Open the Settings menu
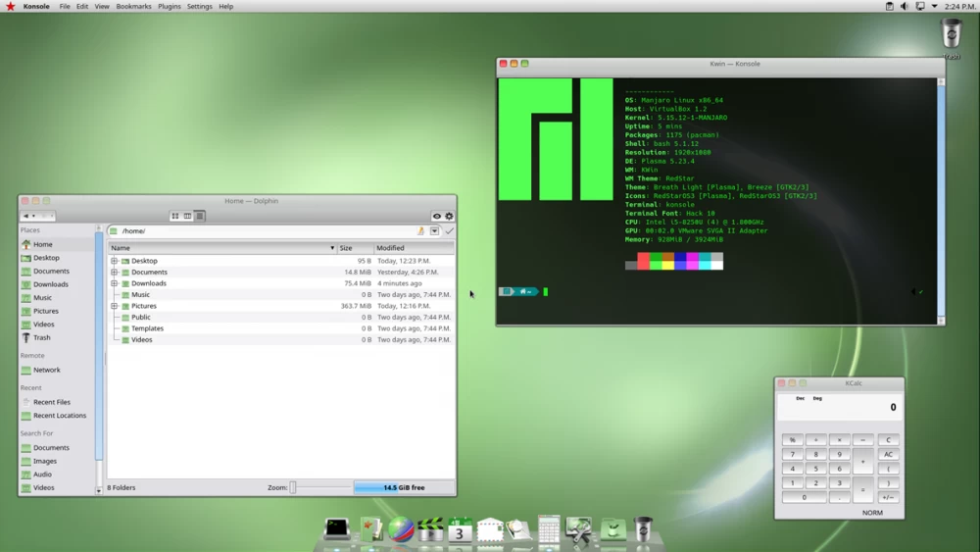 199,6
